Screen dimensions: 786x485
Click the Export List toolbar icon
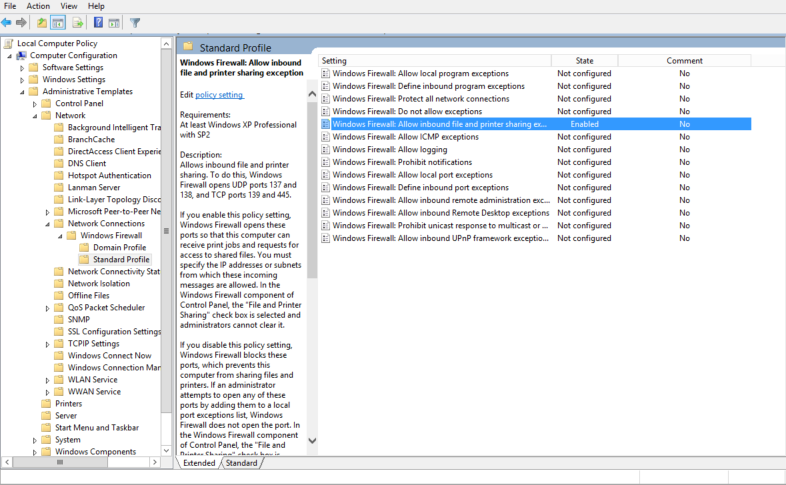tap(77, 22)
